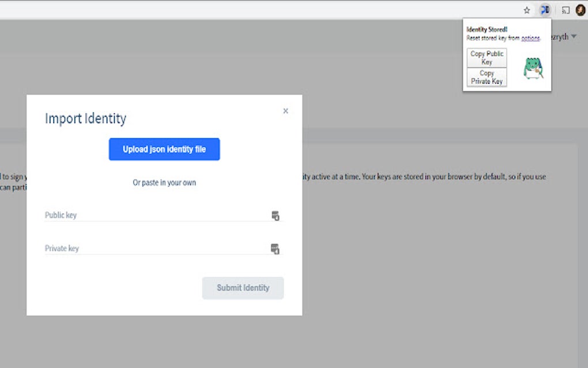The height and width of the screenshot is (368, 588).
Task: Click the bookmark star icon
Action: [x=526, y=10]
